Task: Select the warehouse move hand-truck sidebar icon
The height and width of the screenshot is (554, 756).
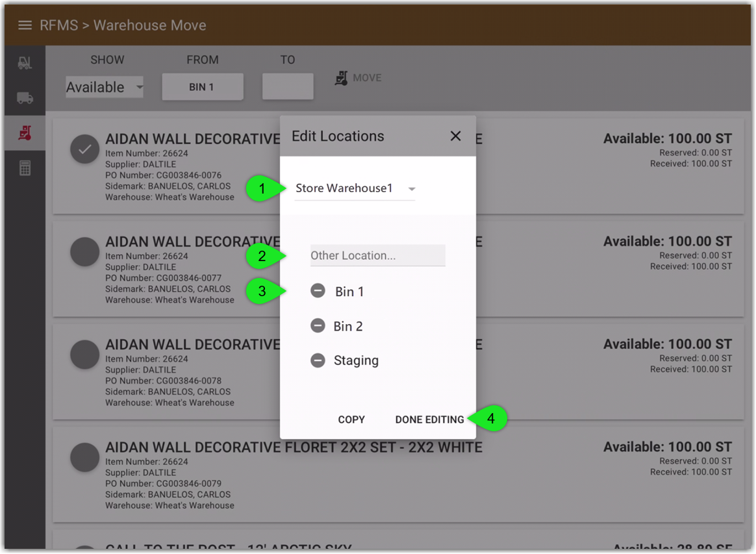Action: (25, 132)
